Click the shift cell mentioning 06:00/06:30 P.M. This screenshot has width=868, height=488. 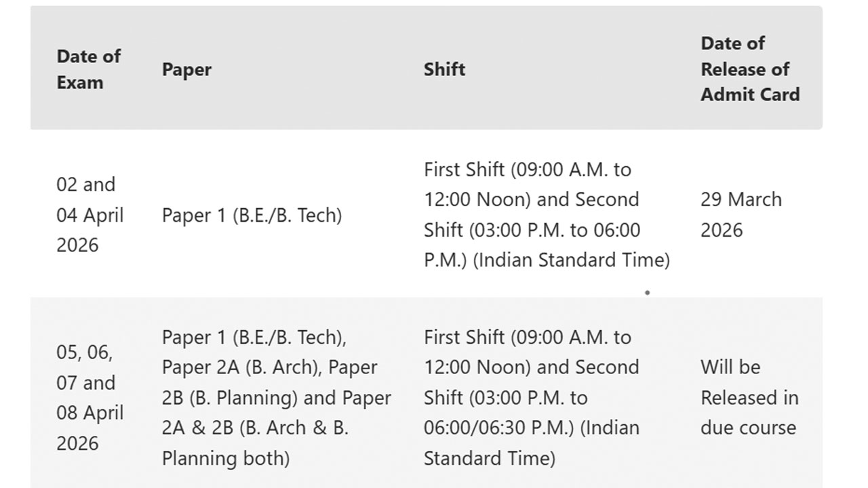click(532, 398)
